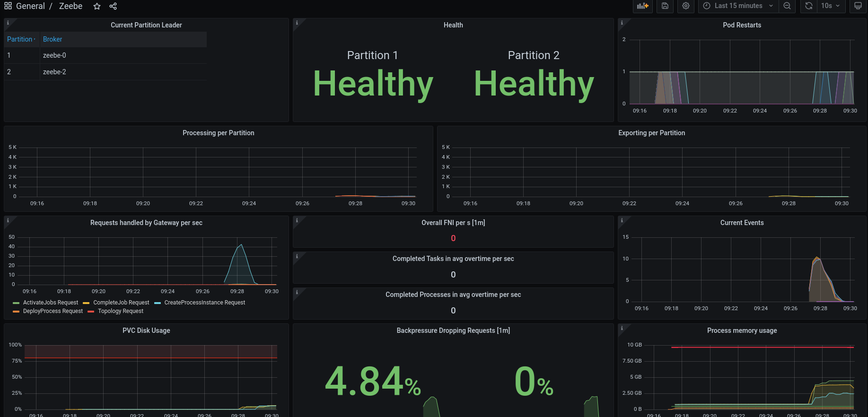Open Backpressure Dropping Requests panel menu

pyautogui.click(x=453, y=330)
